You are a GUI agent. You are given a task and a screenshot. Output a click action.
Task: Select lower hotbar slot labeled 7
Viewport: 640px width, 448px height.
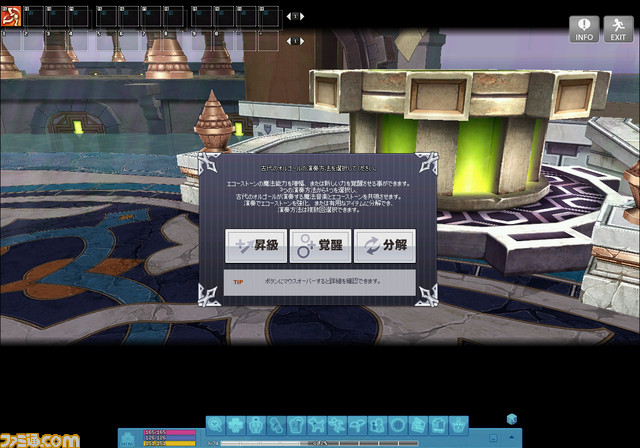(151, 41)
